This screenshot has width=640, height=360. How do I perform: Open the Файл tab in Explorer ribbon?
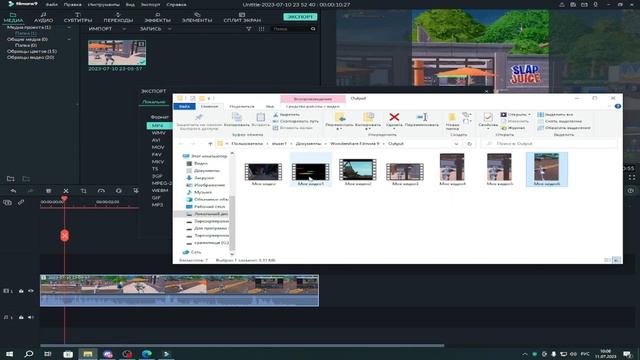coord(184,107)
